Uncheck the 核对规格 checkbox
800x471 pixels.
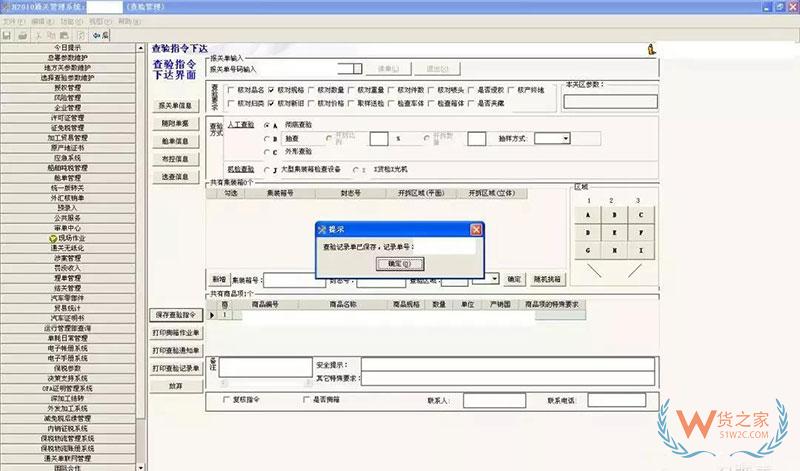271,90
